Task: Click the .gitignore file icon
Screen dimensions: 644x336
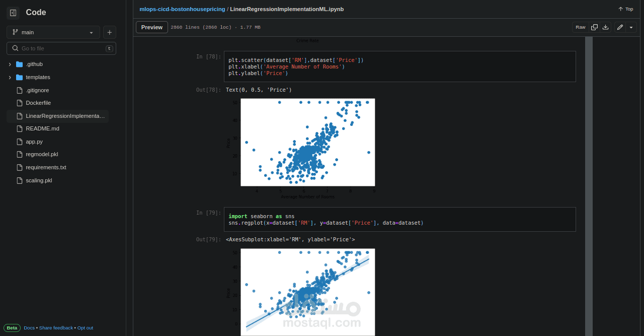Action: 20,90
